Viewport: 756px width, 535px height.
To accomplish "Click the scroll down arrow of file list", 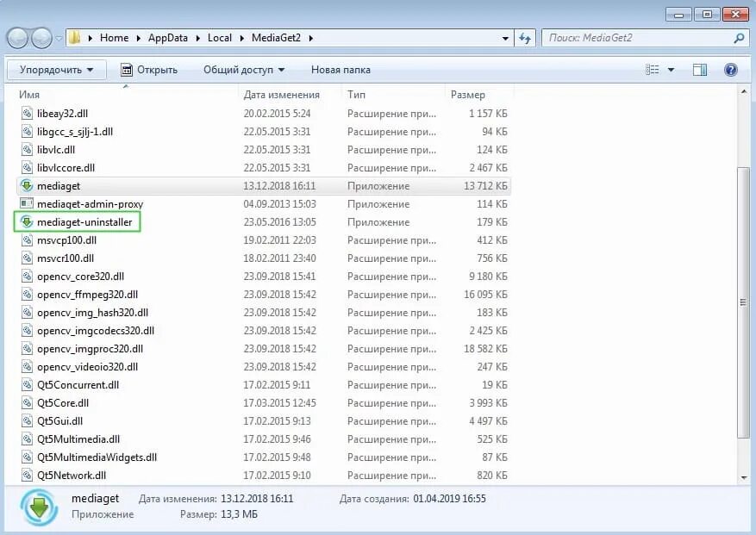I will (743, 477).
